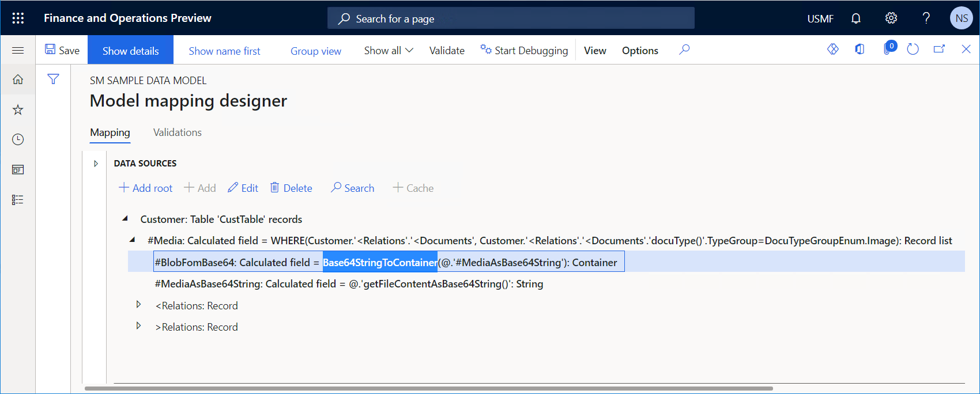Click the personalization diamond icon
The width and height of the screenshot is (980, 394).
[x=833, y=50]
